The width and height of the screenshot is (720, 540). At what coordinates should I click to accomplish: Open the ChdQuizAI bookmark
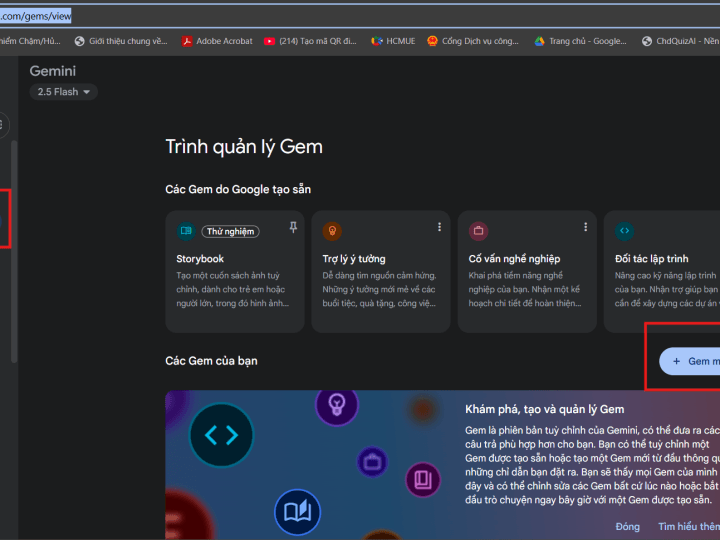pos(681,41)
